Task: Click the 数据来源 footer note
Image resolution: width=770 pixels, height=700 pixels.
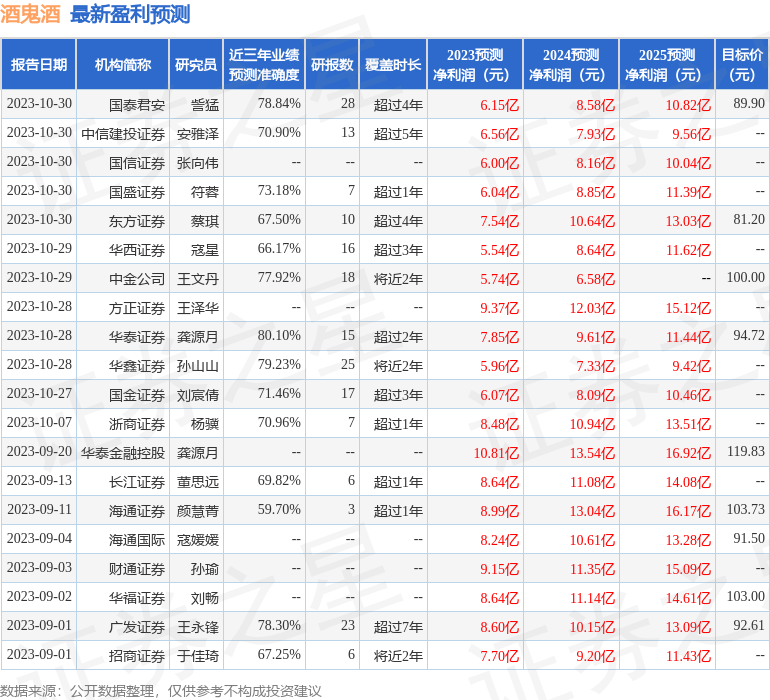Action: tap(161, 691)
